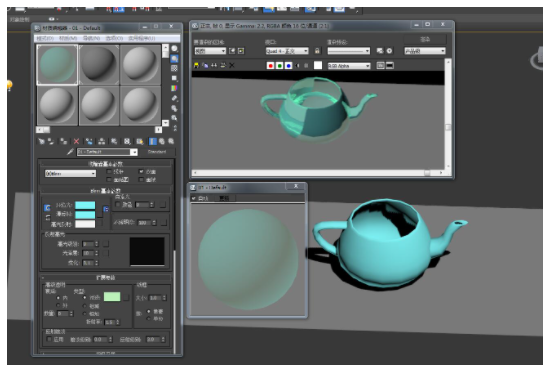The width and height of the screenshot is (553, 371).
Task: Open the 01 - Default material name dropdown
Action: pos(107,152)
